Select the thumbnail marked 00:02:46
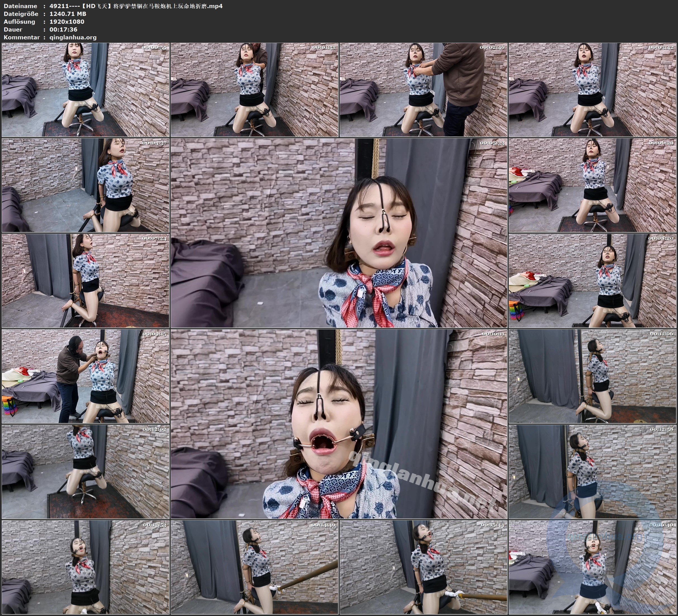The height and width of the screenshot is (616, 678). click(x=424, y=90)
